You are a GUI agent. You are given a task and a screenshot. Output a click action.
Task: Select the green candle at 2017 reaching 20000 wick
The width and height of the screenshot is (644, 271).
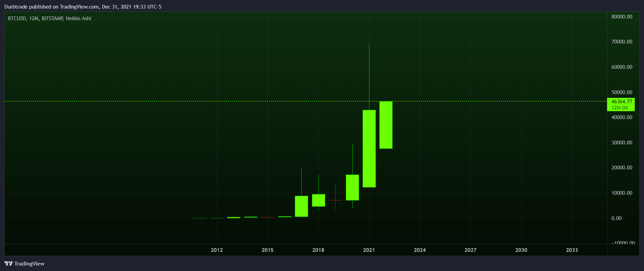[x=301, y=206]
